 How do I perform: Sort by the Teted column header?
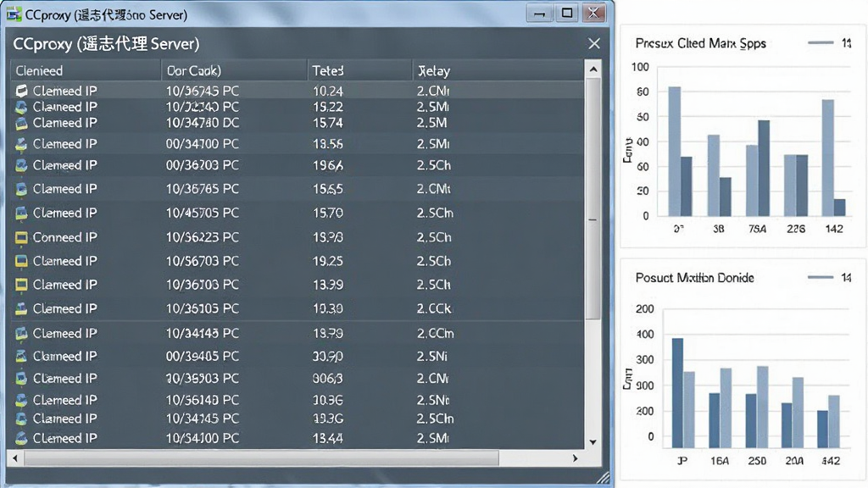[x=359, y=71]
